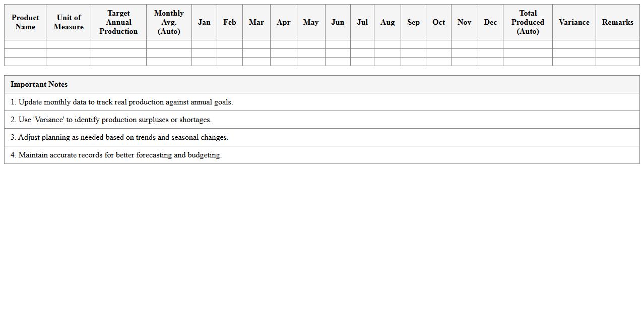Click the Jun column header
The width and height of the screenshot is (644, 328).
[x=338, y=22]
